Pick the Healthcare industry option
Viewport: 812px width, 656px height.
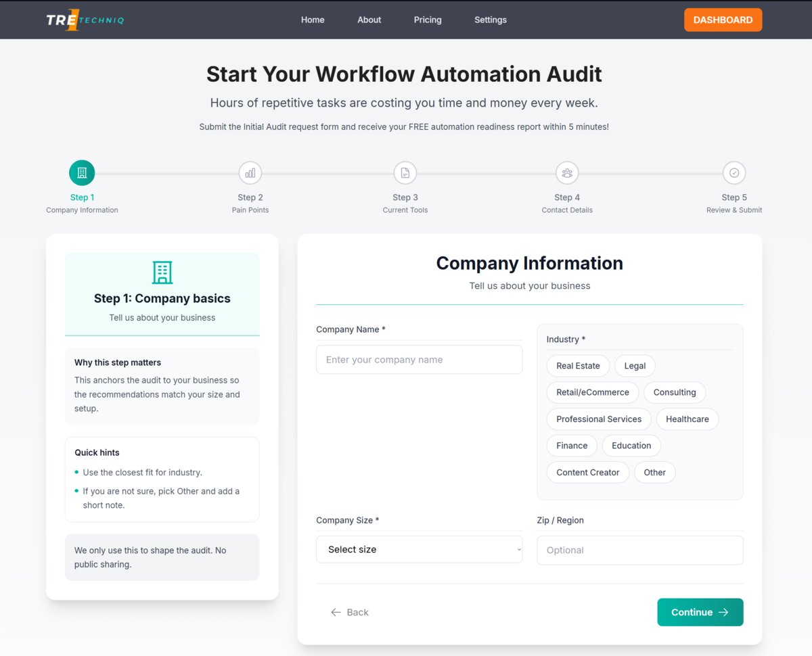[687, 419]
